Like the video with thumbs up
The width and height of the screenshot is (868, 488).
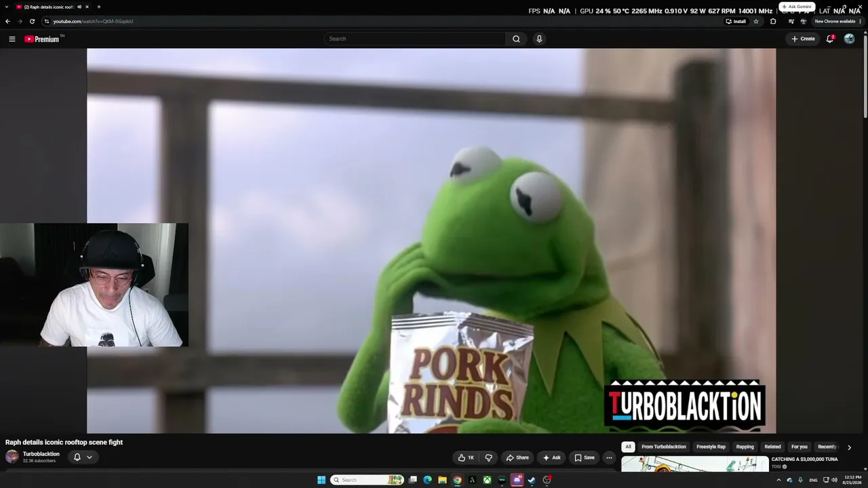click(x=466, y=457)
